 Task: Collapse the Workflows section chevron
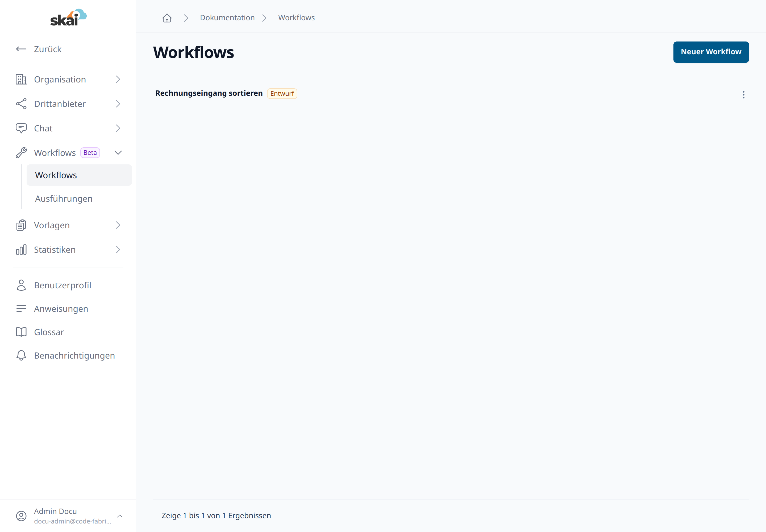[118, 153]
